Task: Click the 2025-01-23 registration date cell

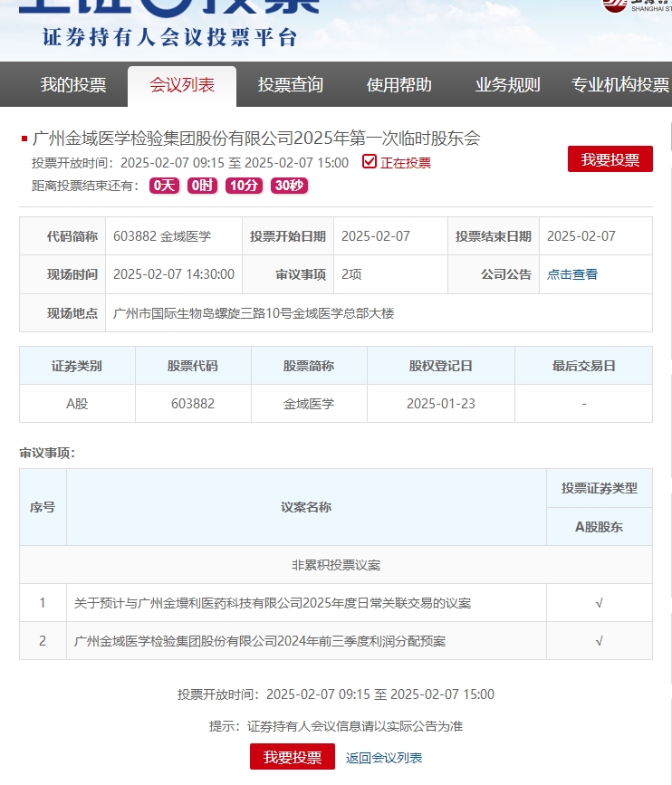Action: point(441,404)
